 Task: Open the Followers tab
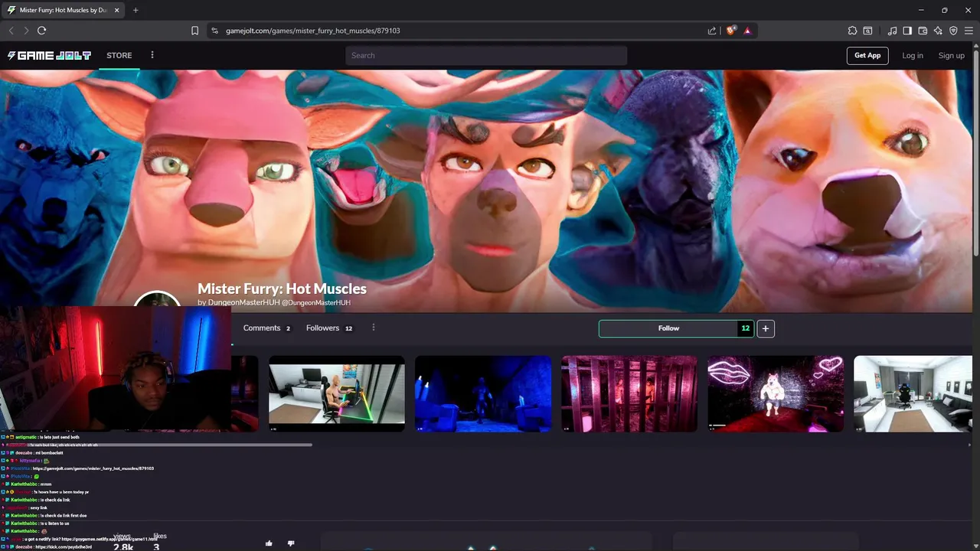pos(329,328)
